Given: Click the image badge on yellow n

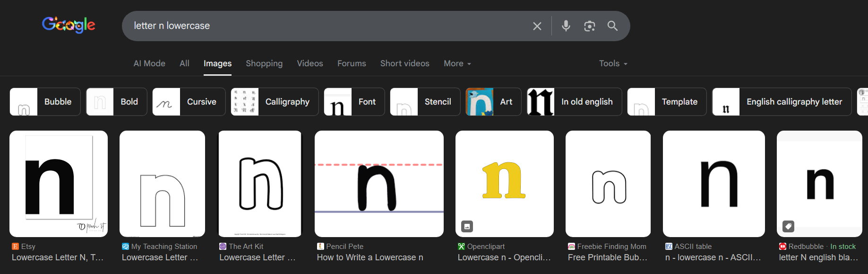Looking at the screenshot, I should click(x=467, y=226).
